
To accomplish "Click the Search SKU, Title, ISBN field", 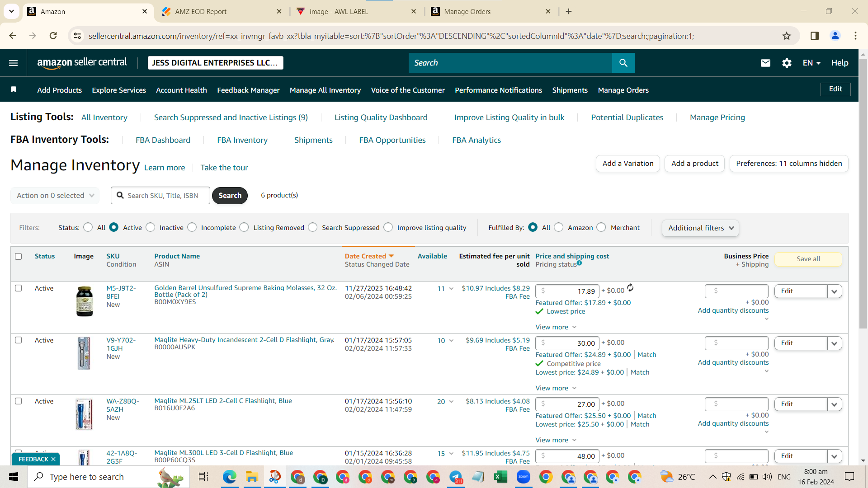I will 160,195.
